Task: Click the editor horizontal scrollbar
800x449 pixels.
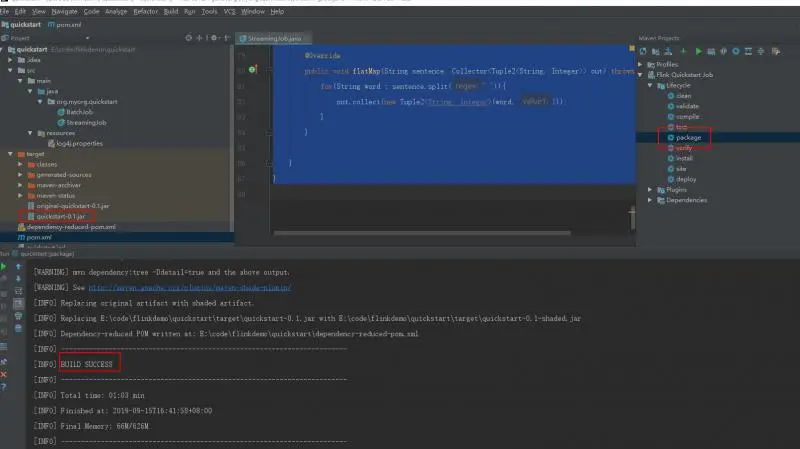Action: [422, 233]
